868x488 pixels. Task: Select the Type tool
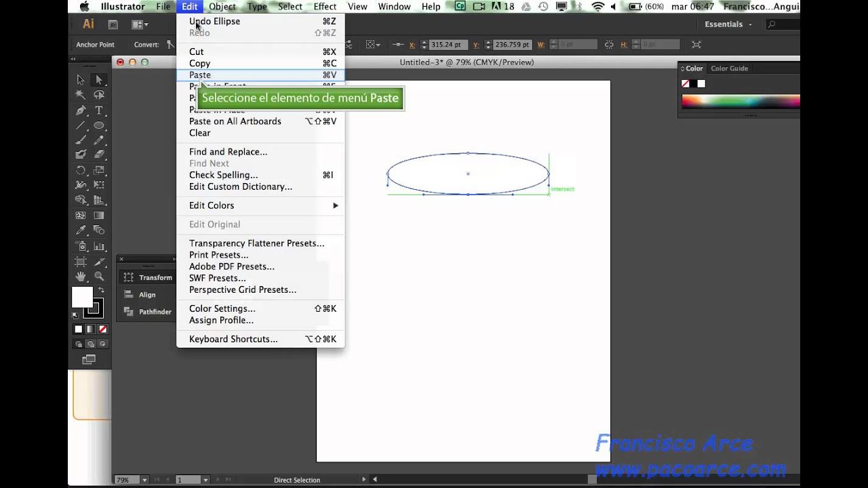tap(99, 110)
